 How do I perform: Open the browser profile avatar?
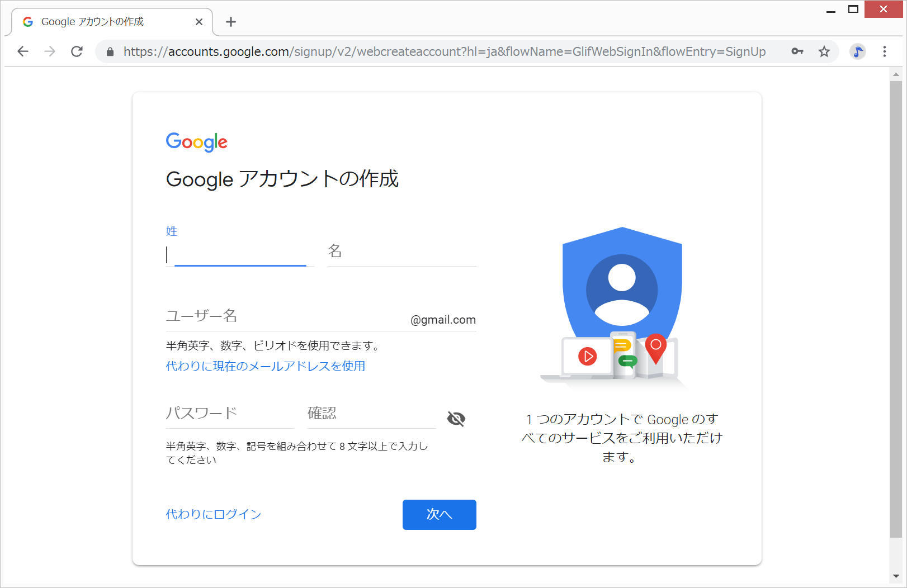(857, 51)
